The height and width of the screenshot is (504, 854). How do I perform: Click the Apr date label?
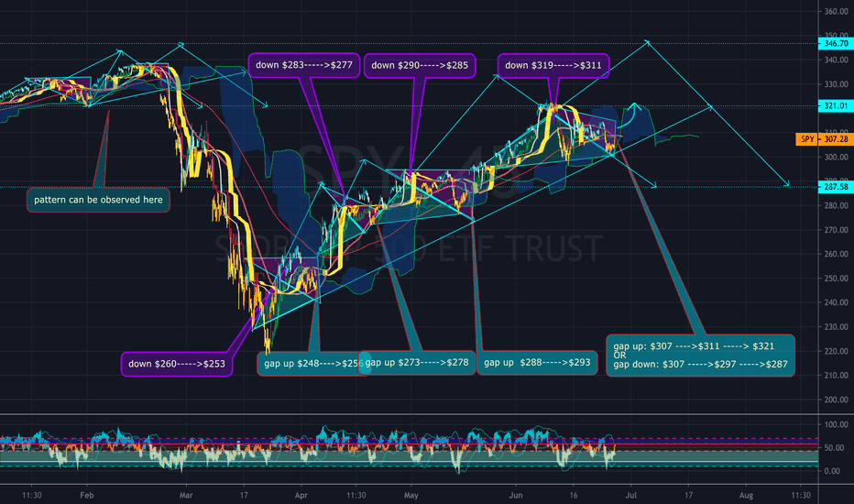(301, 495)
